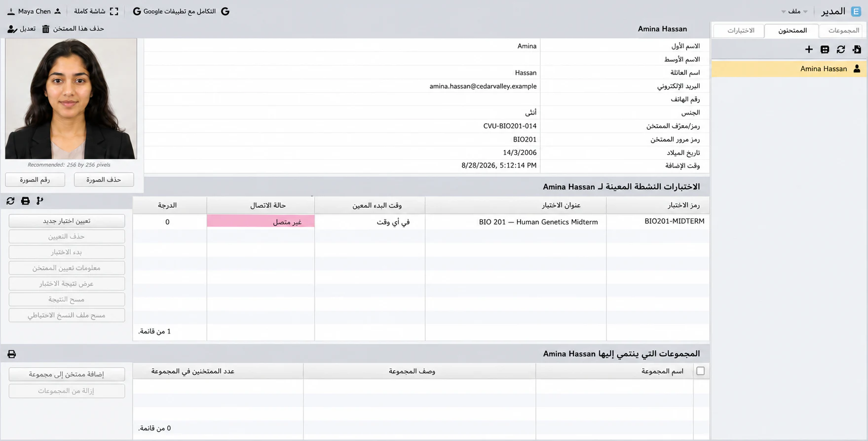Refresh the examinee list in the sidebar
868x441 pixels.
[x=841, y=49]
